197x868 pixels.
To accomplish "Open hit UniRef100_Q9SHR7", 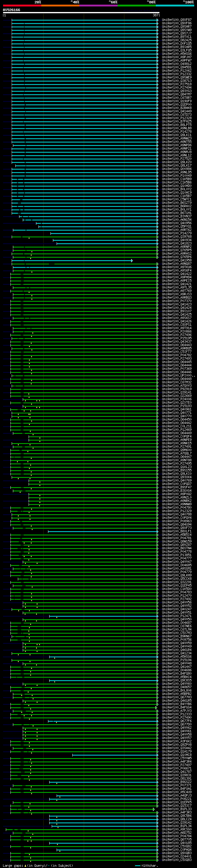I will coord(177,27).
